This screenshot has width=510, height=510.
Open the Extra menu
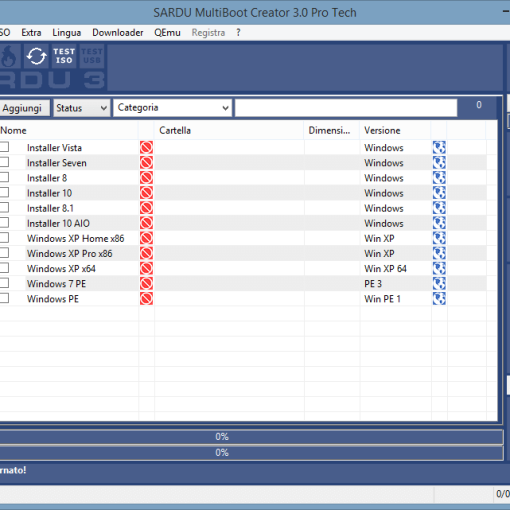[31, 33]
